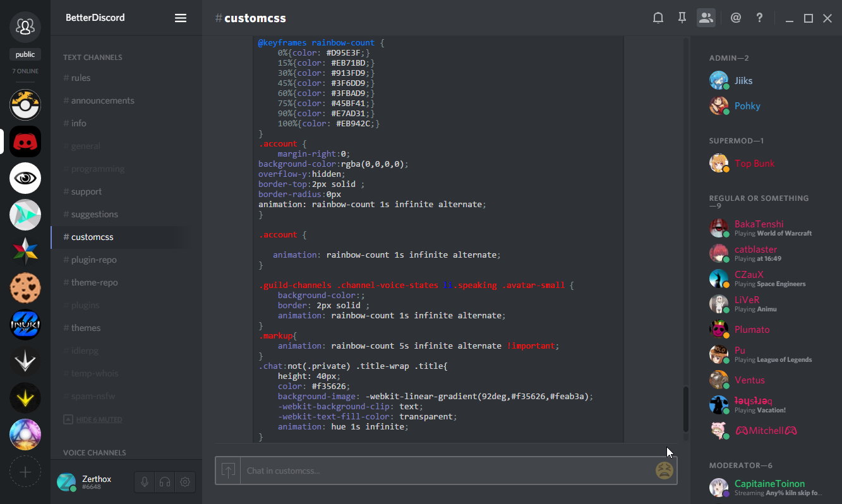842x504 pixels.
Task: Open BetterDiscord server menu
Action: [181, 18]
